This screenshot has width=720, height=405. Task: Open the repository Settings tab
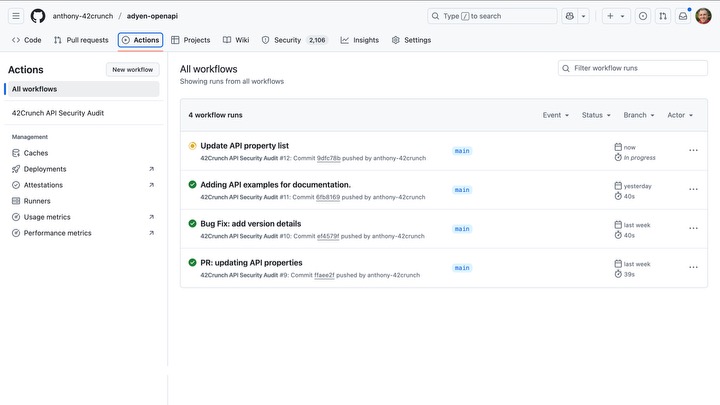pos(411,40)
